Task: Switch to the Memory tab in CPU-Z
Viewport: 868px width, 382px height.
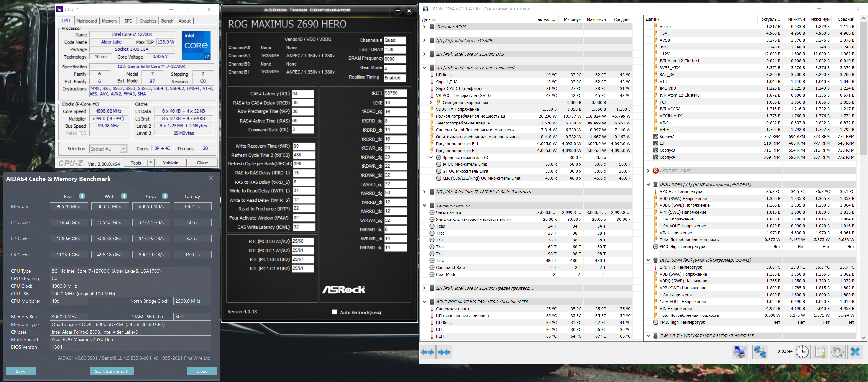Action: 110,21
